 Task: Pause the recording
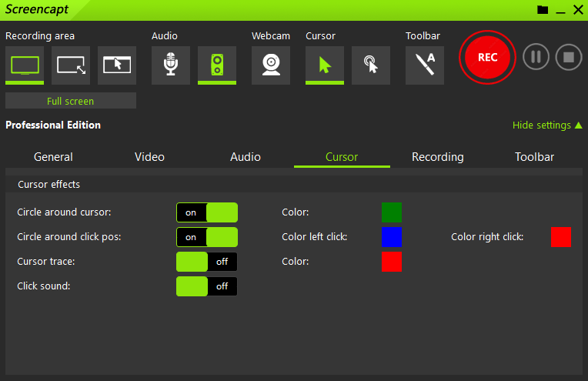click(x=536, y=57)
